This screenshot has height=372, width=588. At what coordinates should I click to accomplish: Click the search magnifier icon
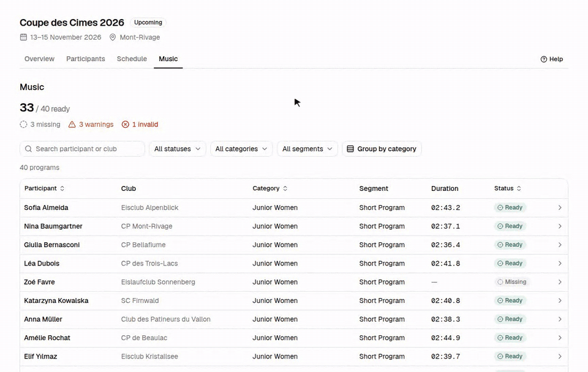(x=28, y=149)
